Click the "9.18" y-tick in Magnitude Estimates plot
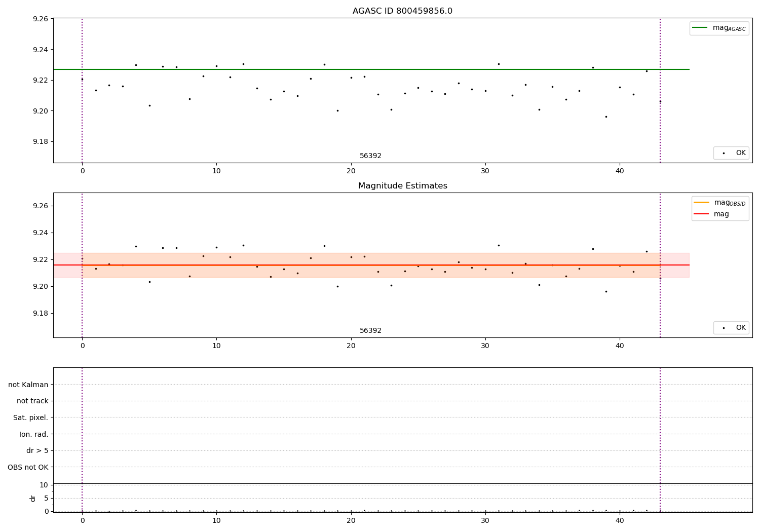 coord(40,314)
